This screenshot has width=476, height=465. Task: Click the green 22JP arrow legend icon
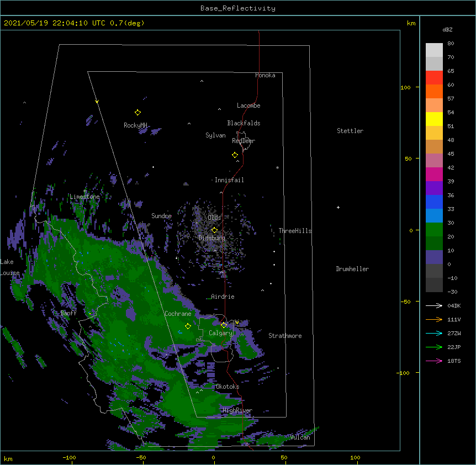[x=434, y=347]
